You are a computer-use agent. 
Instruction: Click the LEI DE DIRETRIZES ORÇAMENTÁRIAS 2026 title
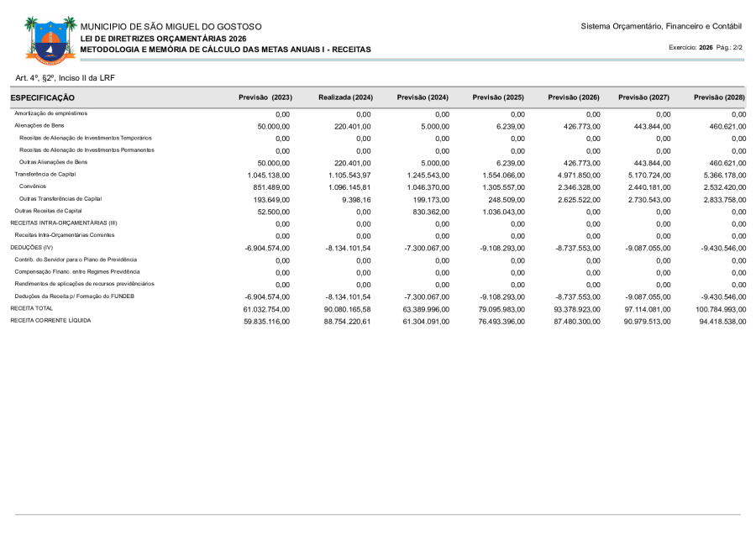tap(164, 39)
